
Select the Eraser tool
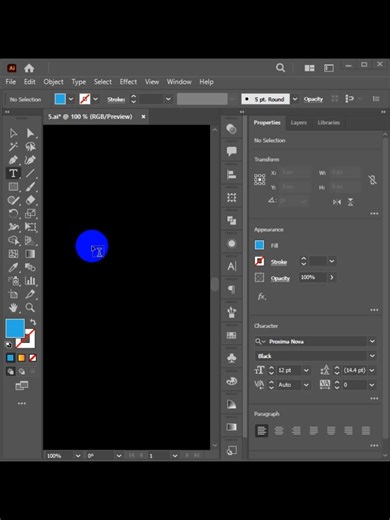[30, 200]
